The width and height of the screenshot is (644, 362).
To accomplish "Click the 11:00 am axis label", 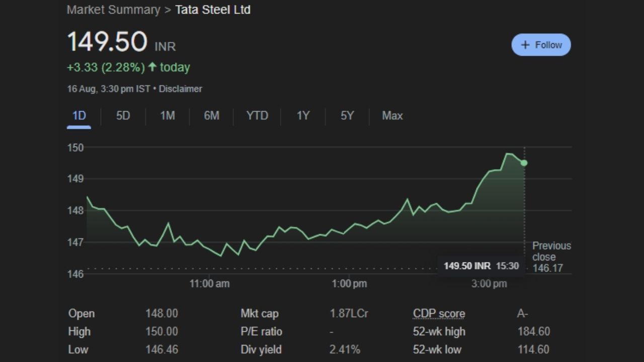I will [x=209, y=284].
